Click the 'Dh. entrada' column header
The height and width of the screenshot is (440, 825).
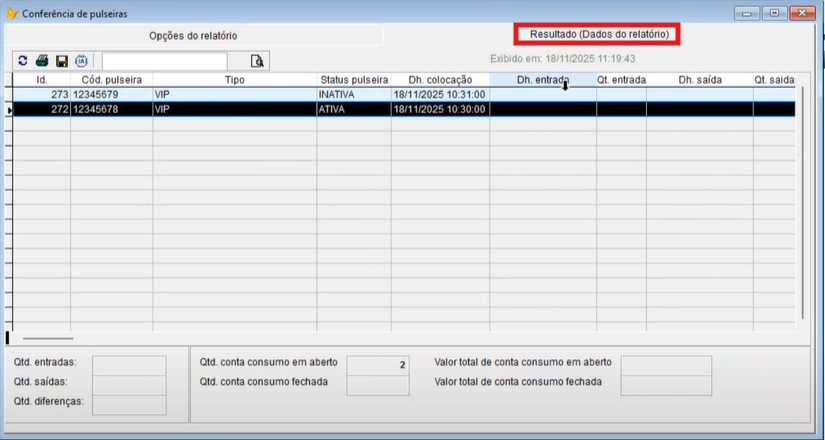(542, 79)
